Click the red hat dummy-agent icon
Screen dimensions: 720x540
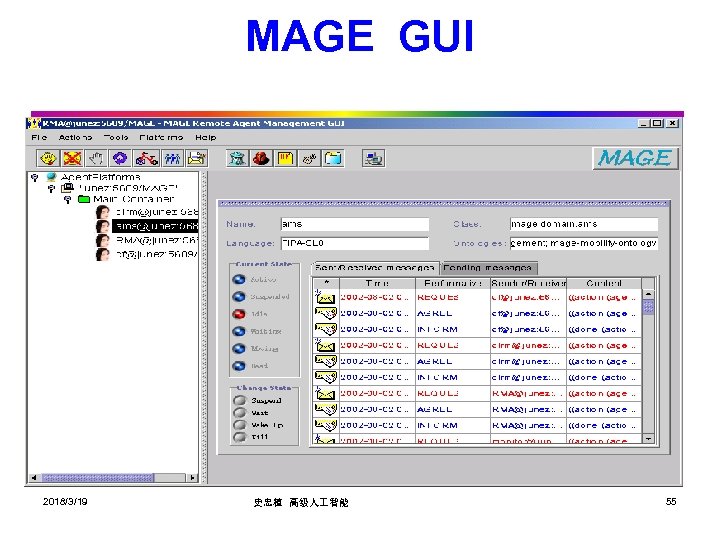click(x=261, y=158)
